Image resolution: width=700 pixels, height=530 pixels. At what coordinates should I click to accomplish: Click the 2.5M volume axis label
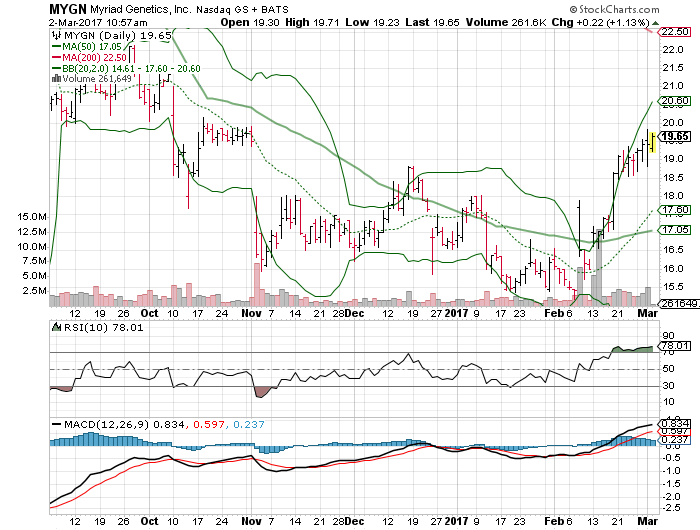[35, 291]
